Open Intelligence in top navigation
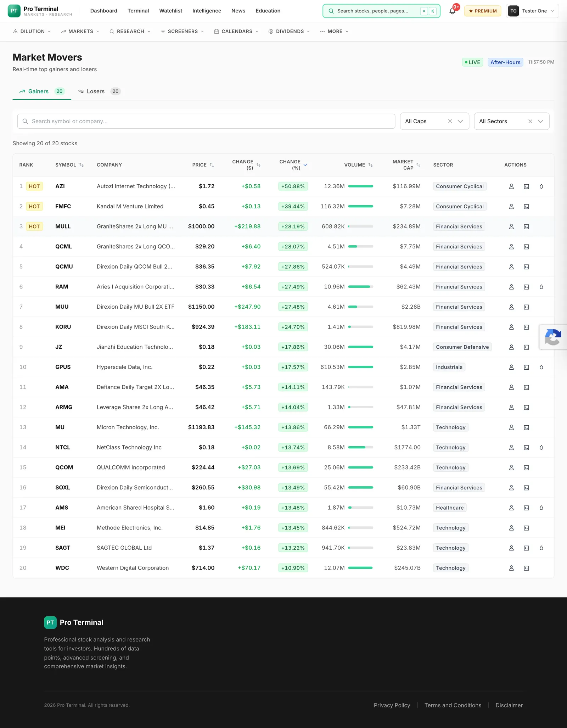 pyautogui.click(x=207, y=11)
